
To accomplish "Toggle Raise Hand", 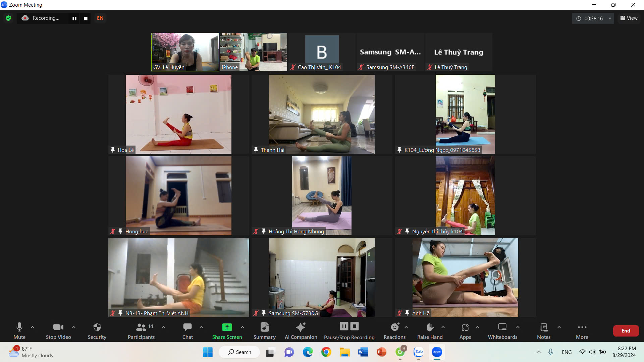I will tap(430, 330).
